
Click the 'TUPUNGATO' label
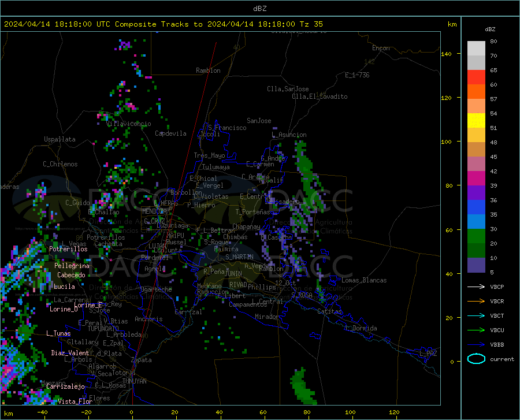[103, 329]
